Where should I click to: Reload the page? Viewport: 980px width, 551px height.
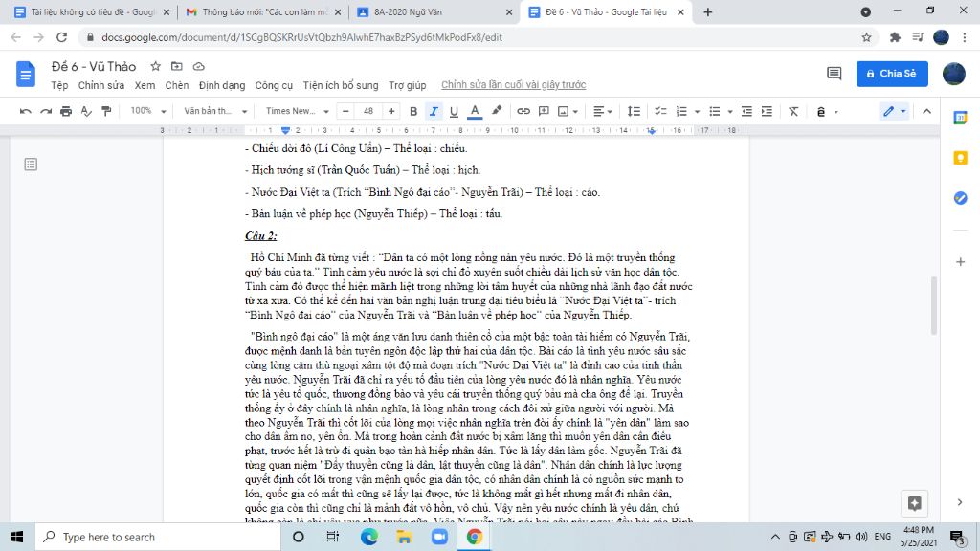coord(61,37)
